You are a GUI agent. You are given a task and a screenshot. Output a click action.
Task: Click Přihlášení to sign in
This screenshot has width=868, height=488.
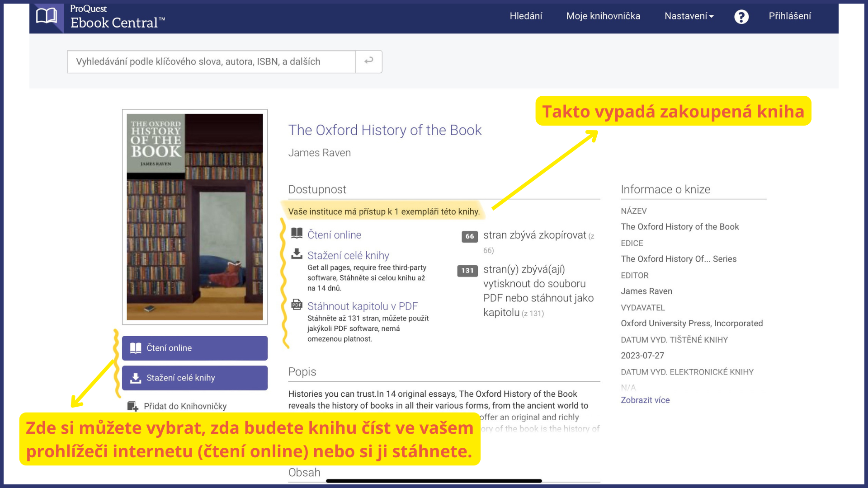790,16
